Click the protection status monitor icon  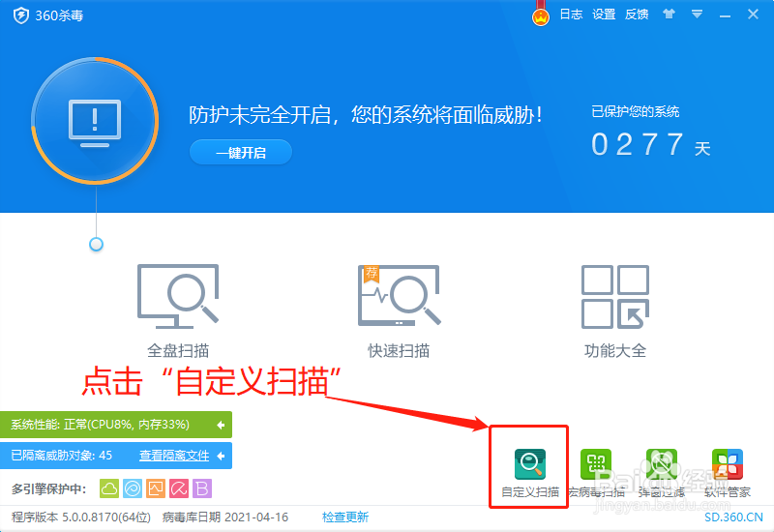tap(95, 123)
